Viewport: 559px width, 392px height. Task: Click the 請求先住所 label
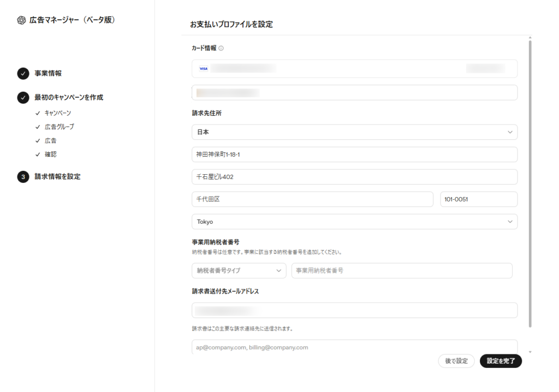207,113
